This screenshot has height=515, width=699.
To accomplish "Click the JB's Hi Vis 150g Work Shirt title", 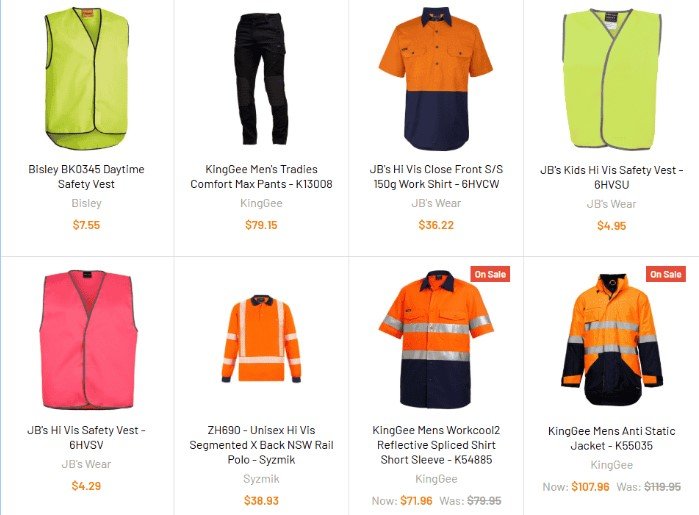I will (436, 177).
